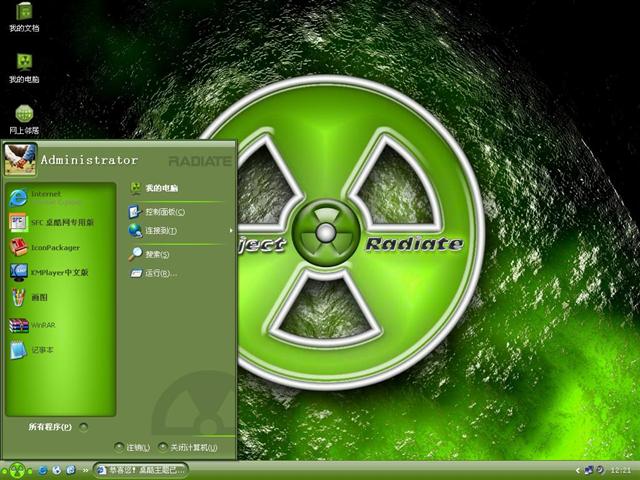The width and height of the screenshot is (640, 480).
Task: Open the 我的文档 desktop icon
Action: tap(24, 17)
